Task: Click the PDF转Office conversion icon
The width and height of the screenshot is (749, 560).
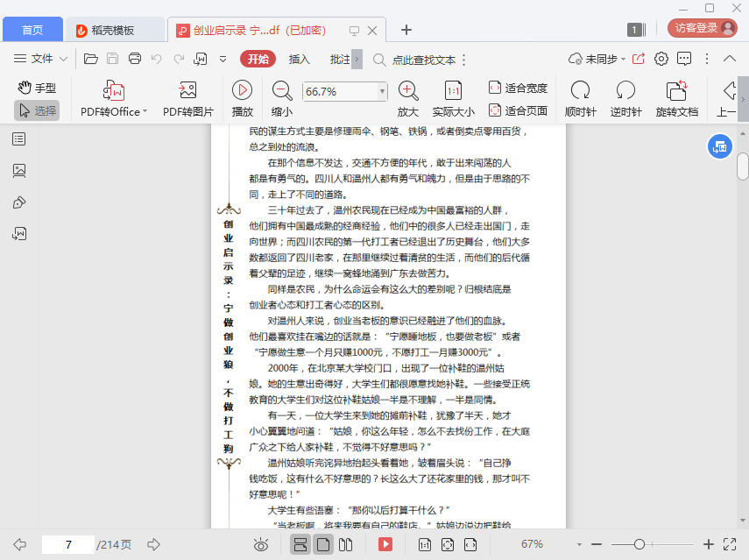Action: click(114, 91)
